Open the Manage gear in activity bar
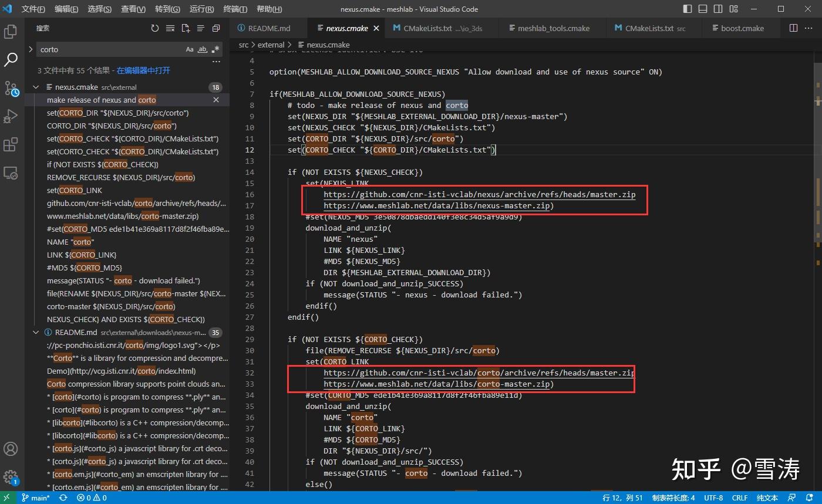Screen dimensions: 822x504 pos(11,477)
